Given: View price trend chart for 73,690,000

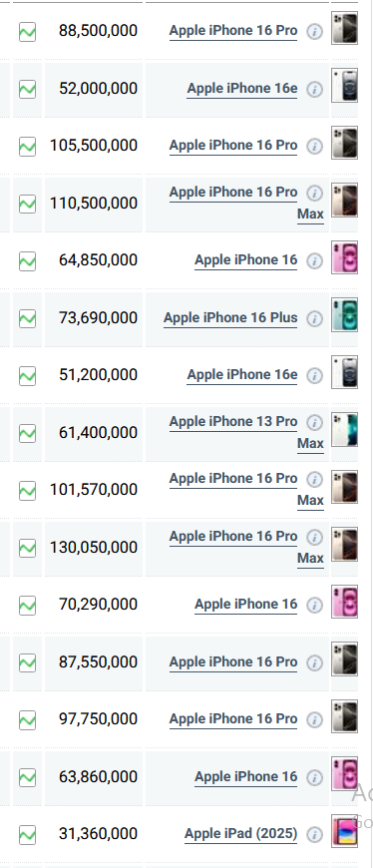Looking at the screenshot, I should coord(27,318).
